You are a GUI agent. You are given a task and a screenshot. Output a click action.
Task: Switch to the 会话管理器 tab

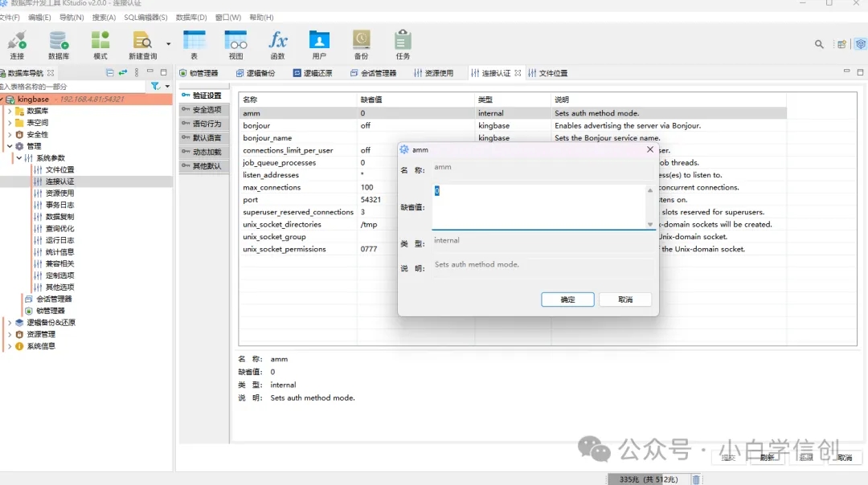373,73
